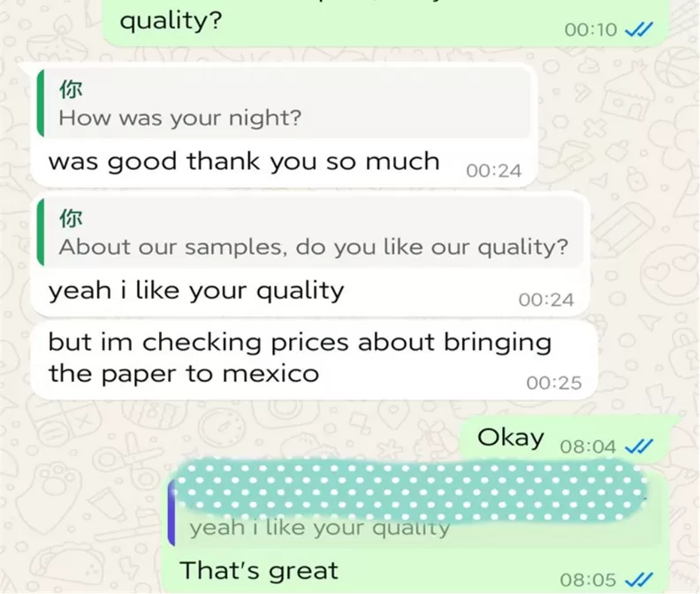
Task: Click the read ticks next to 00:10
Action: pos(639,29)
